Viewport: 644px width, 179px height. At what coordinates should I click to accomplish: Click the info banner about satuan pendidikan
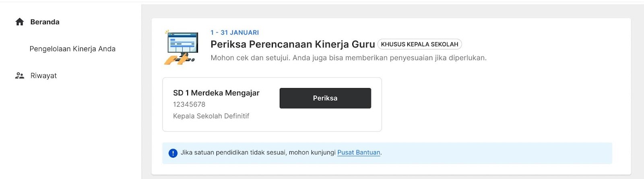pyautogui.click(x=387, y=153)
